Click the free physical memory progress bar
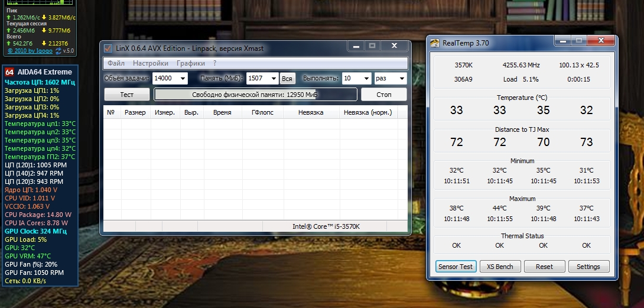Screen dimensions: 644x308 255,95
